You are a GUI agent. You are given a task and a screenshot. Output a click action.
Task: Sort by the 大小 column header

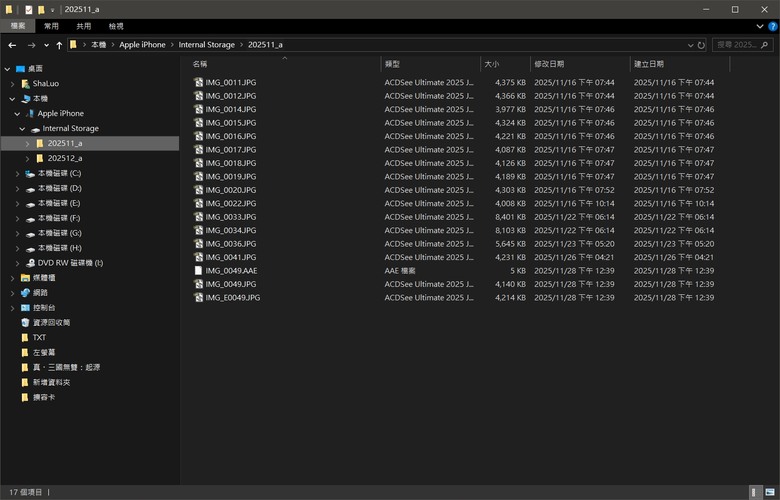(x=505, y=64)
